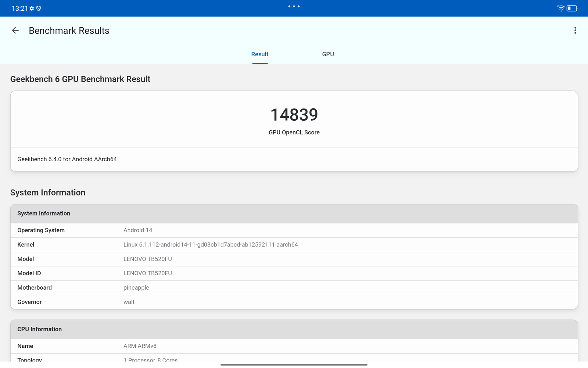
Task: Switch to the GPU tab
Action: (328, 54)
